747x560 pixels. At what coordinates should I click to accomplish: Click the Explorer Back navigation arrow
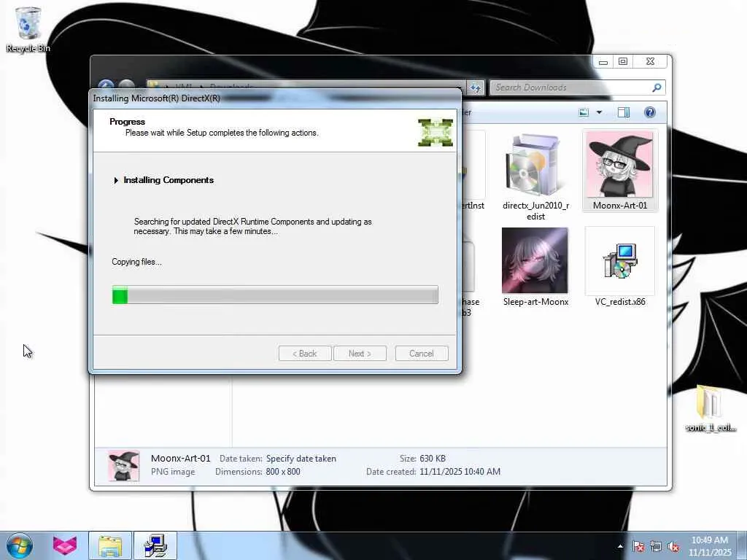point(107,85)
